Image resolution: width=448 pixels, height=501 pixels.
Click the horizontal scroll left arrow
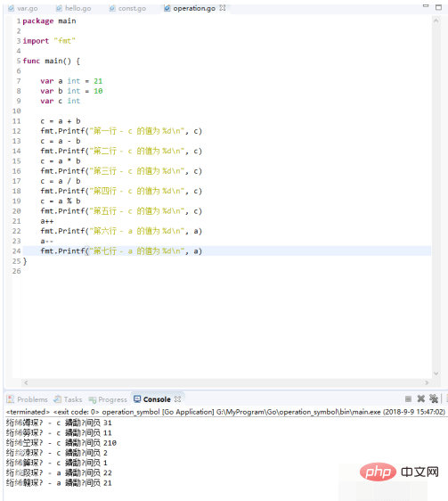[26, 382]
